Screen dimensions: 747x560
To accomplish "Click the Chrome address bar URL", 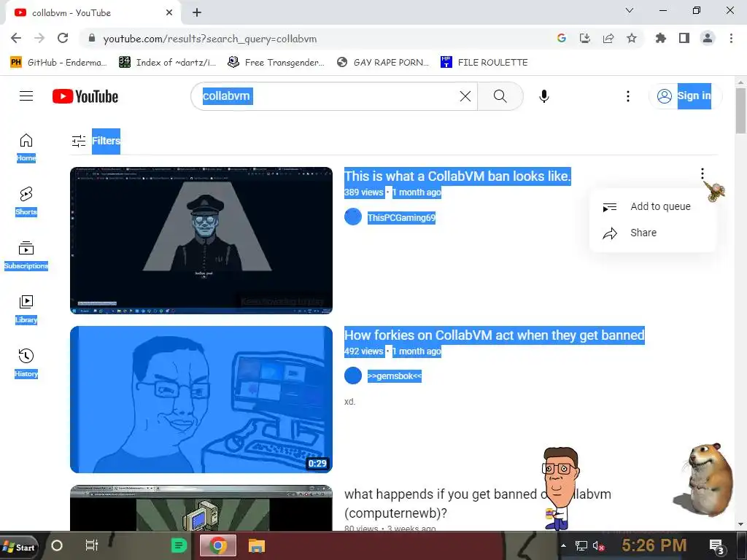I will (x=210, y=39).
